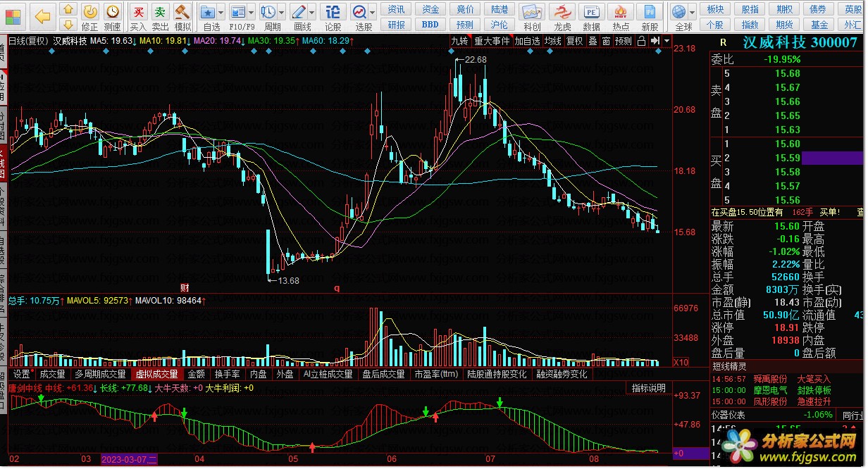This screenshot has width=868, height=469.
Task: Switch to the 多周期成交量 tab
Action: (101, 375)
